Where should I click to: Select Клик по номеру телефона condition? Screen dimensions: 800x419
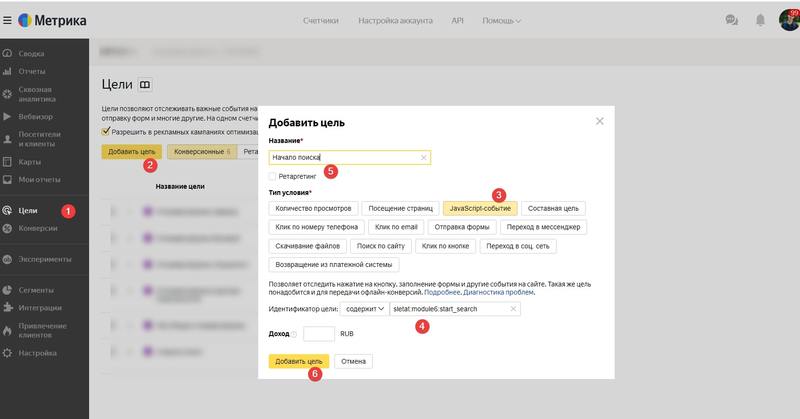click(316, 227)
